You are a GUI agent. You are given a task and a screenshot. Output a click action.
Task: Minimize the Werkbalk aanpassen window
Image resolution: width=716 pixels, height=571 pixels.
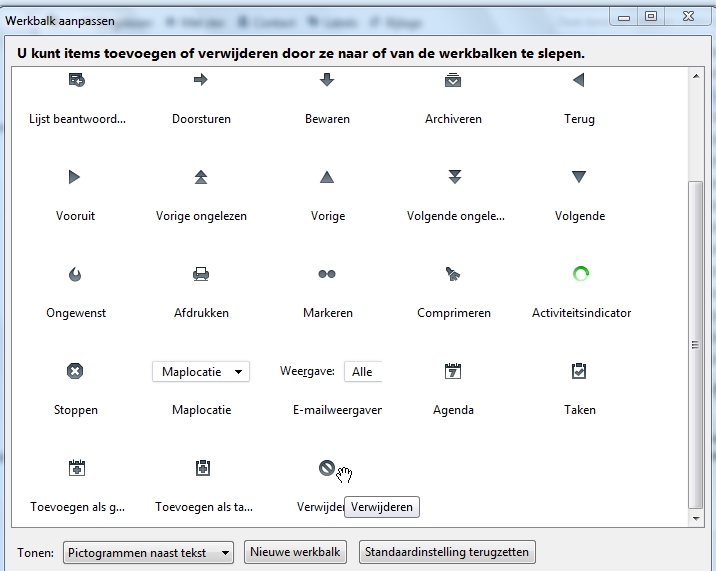pos(624,16)
